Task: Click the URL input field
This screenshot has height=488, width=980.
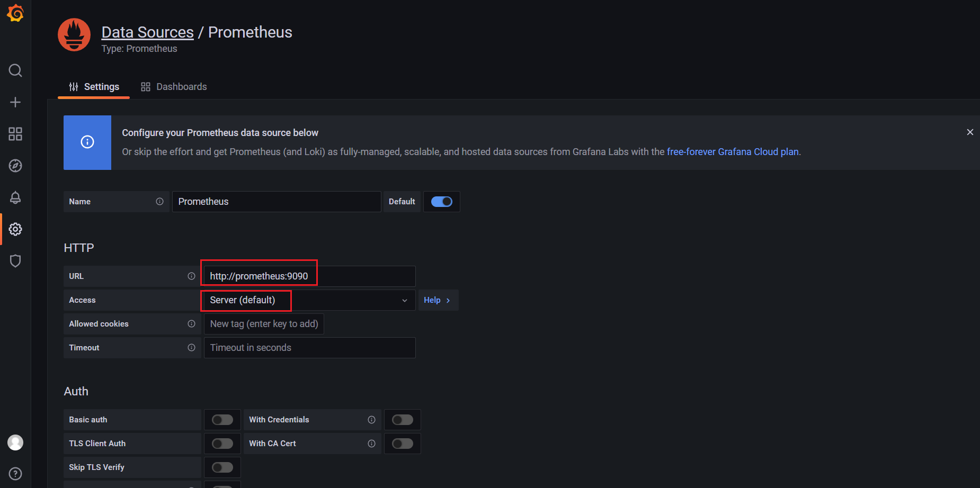Action: pyautogui.click(x=310, y=276)
